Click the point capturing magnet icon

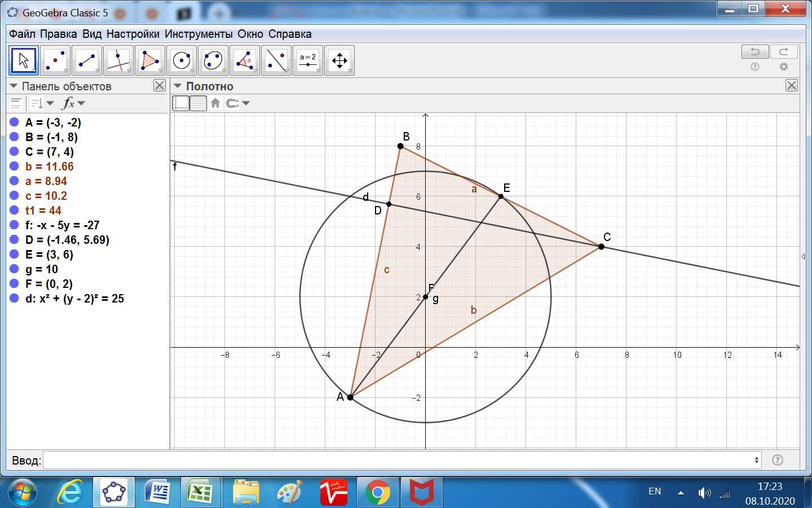[232, 103]
